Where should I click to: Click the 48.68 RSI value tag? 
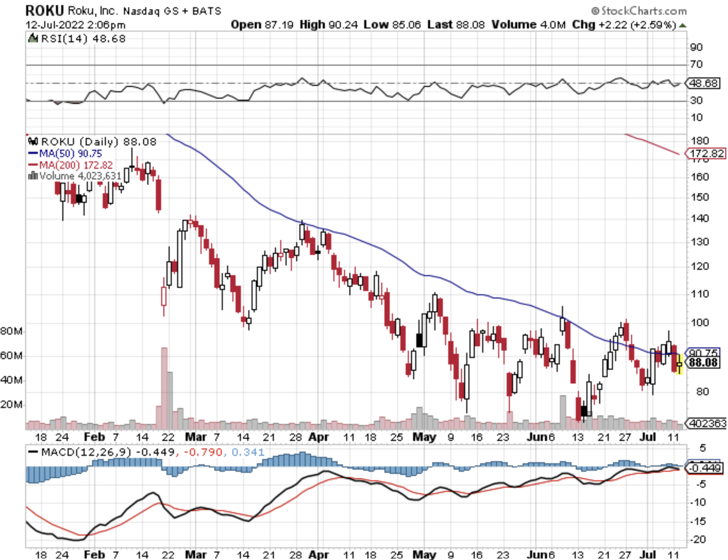tap(704, 83)
